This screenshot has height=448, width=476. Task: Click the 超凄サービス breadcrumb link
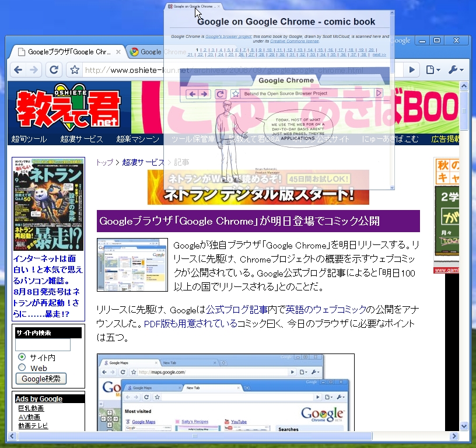click(x=143, y=162)
